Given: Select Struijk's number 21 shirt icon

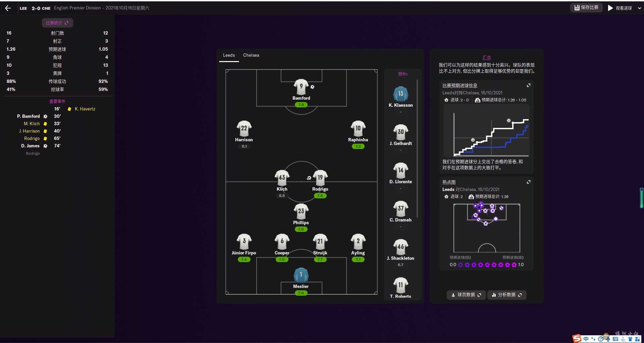Looking at the screenshot, I should (320, 242).
